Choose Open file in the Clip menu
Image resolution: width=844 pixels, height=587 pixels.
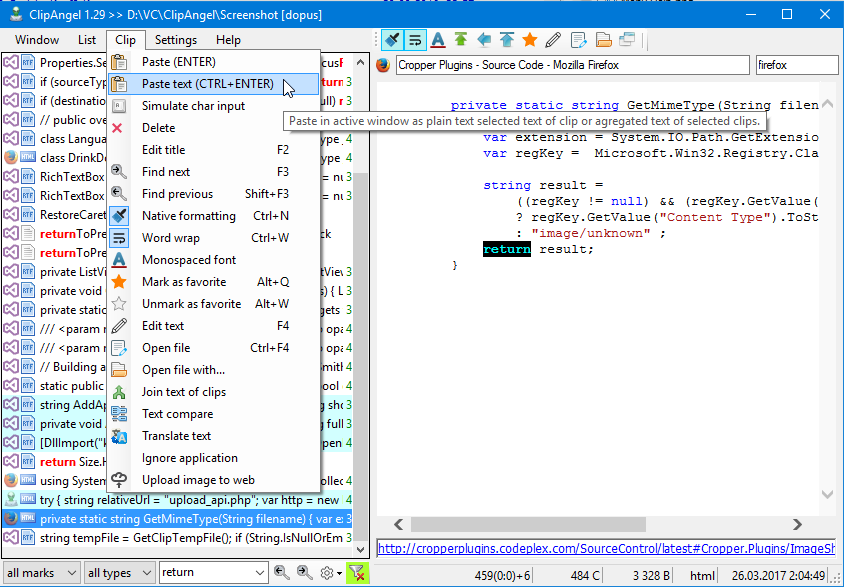pyautogui.click(x=214, y=348)
